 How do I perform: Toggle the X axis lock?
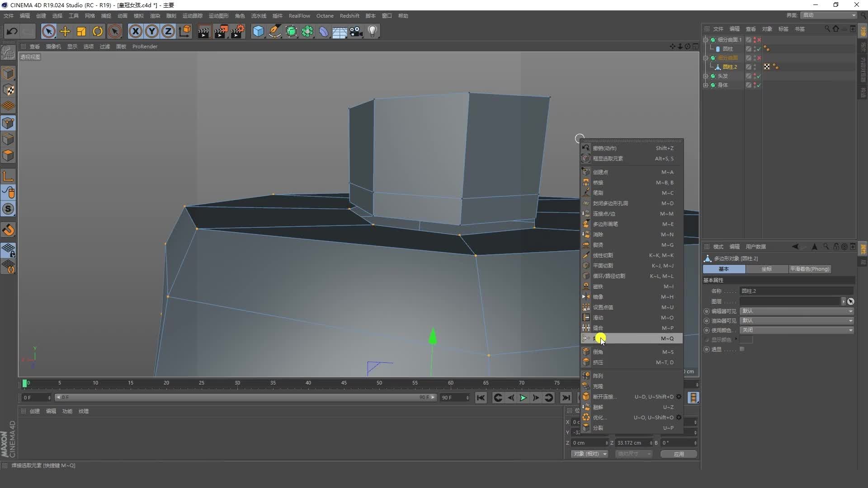click(x=135, y=31)
